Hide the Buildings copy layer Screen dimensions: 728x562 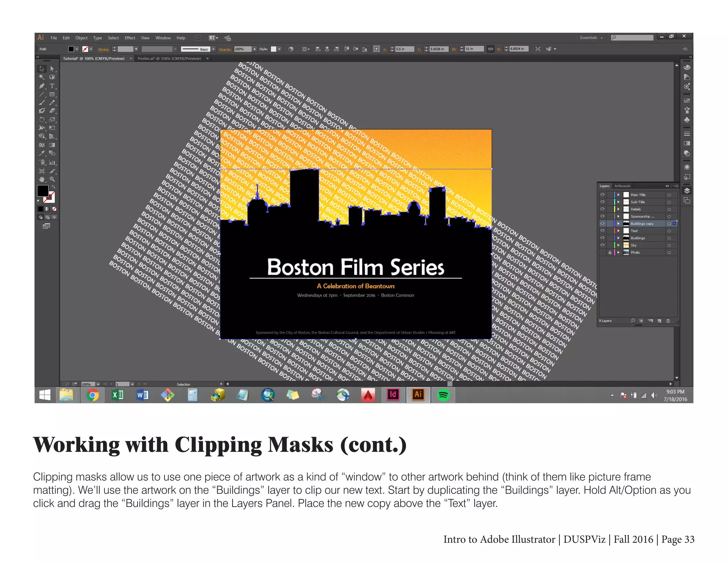(602, 223)
